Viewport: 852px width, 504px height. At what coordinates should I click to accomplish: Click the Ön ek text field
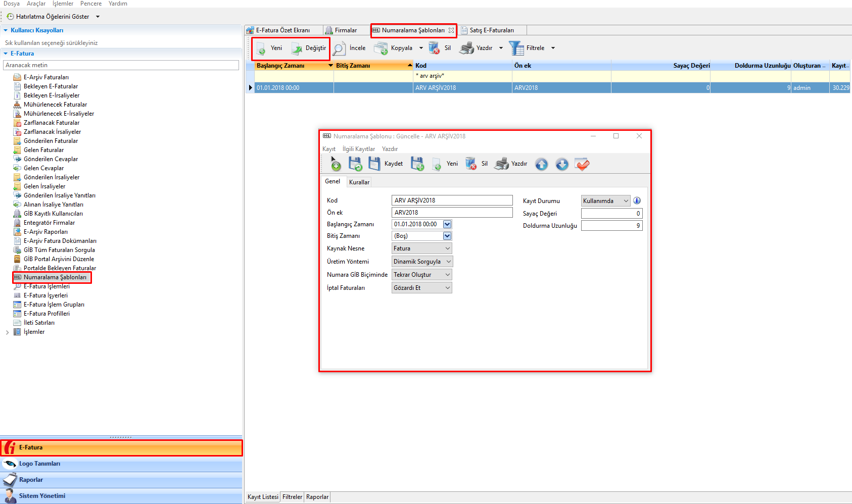tap(452, 213)
